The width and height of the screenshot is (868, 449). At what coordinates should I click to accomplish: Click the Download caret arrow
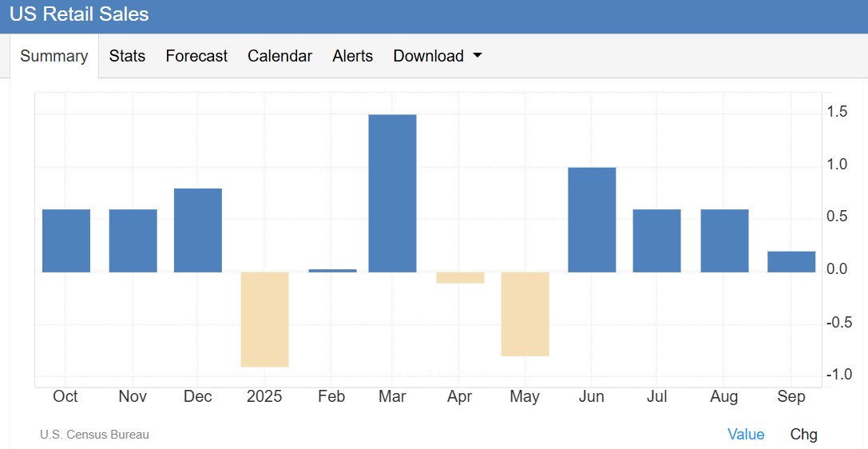click(478, 56)
